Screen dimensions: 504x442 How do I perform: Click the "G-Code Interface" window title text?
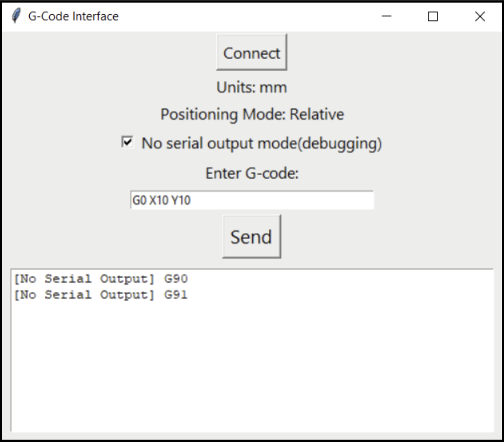click(x=73, y=16)
